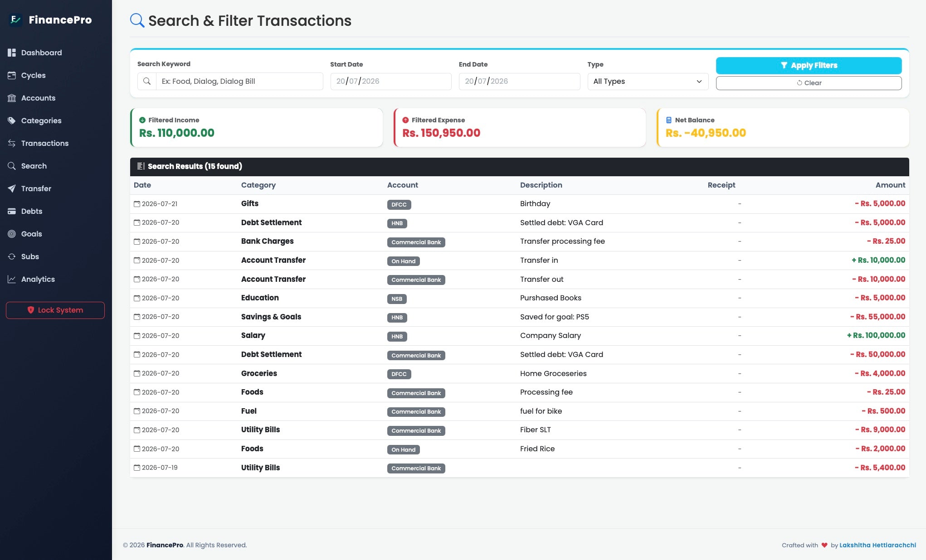Select the - Rs. 55,000.00 amount
926x560 pixels.
pos(878,317)
